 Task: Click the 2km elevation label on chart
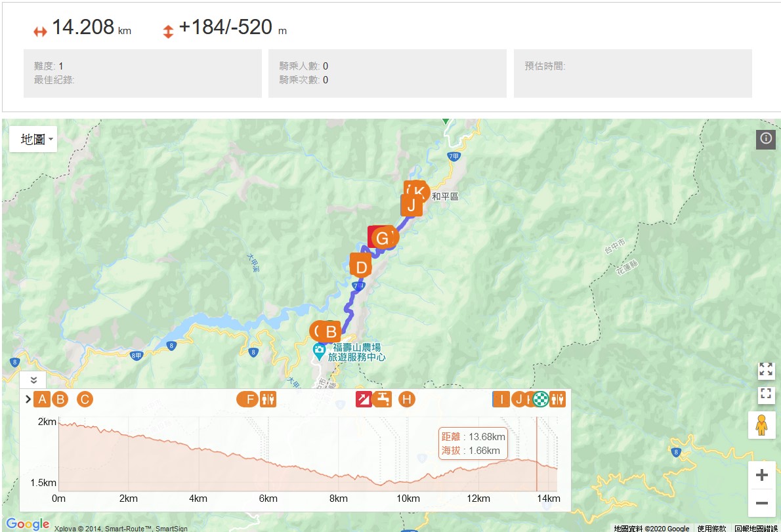[47, 422]
